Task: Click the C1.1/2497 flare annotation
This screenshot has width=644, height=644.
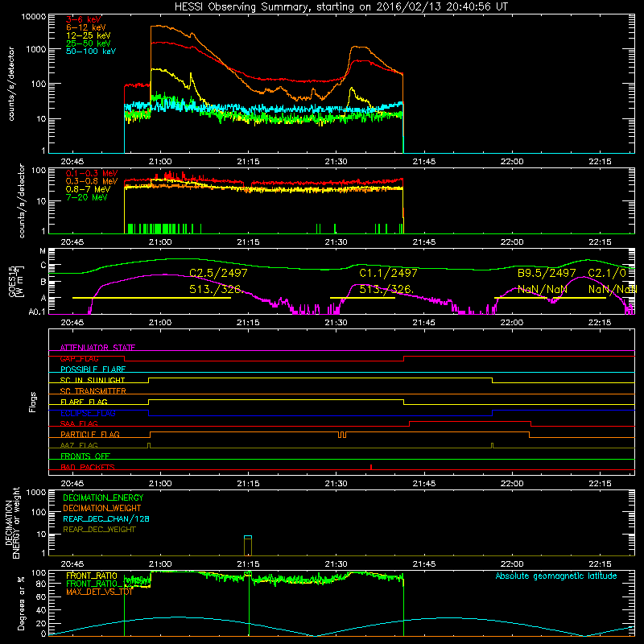Action: 388,273
